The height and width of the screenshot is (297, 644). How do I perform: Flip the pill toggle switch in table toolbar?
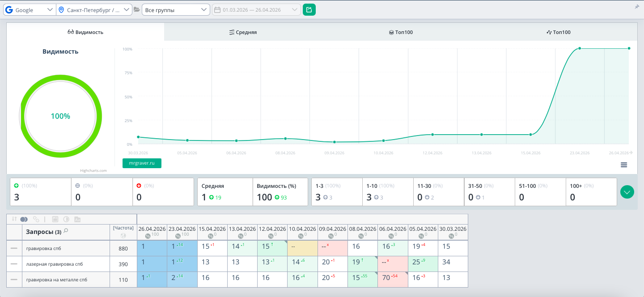click(x=24, y=219)
